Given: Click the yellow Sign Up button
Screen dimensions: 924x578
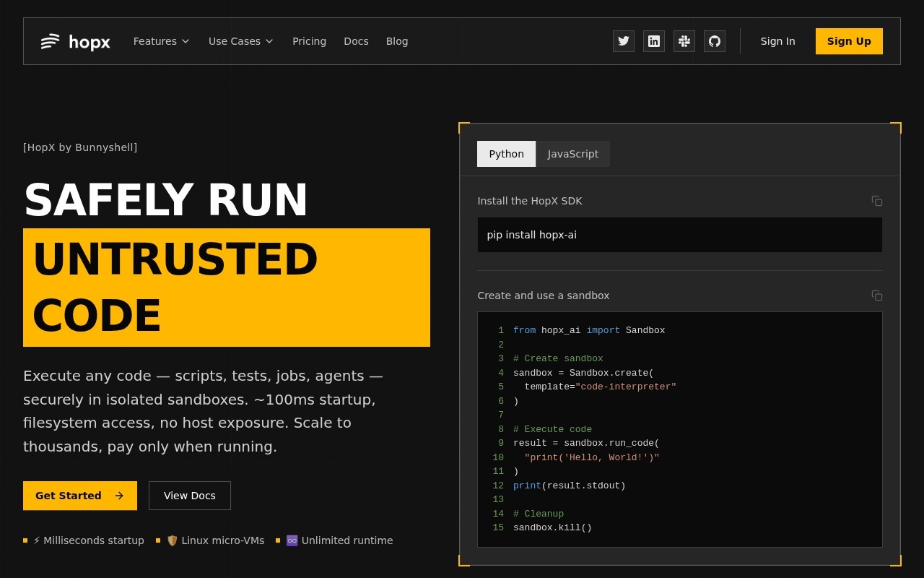Looking at the screenshot, I should [849, 41].
